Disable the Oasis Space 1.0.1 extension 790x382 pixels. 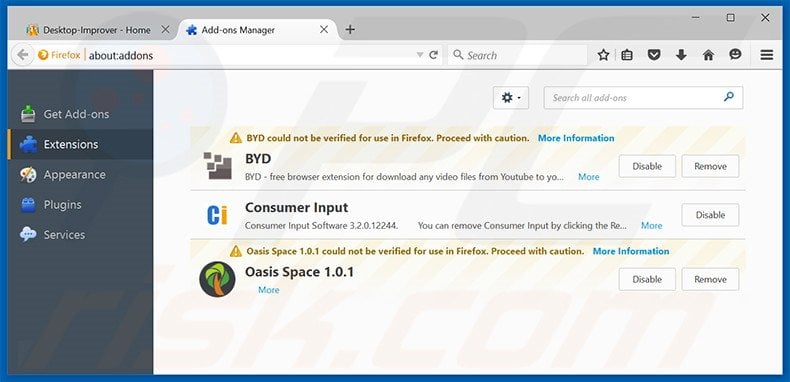(x=647, y=279)
